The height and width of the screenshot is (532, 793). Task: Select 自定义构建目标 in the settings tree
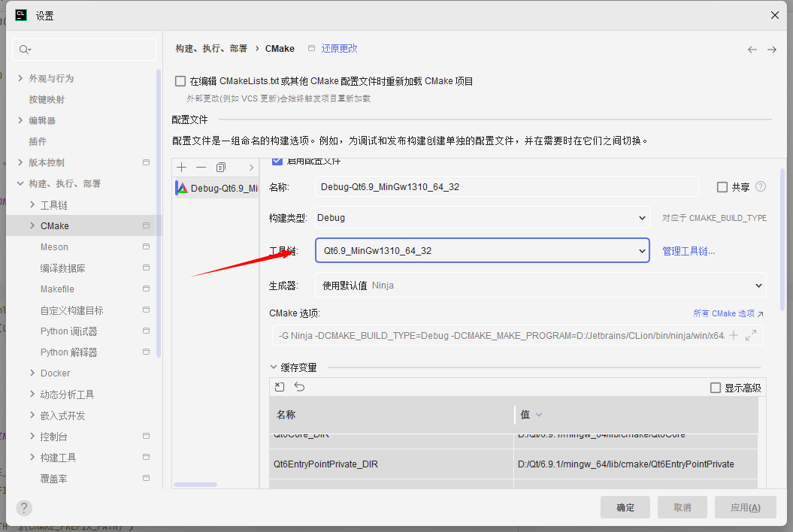(x=72, y=310)
